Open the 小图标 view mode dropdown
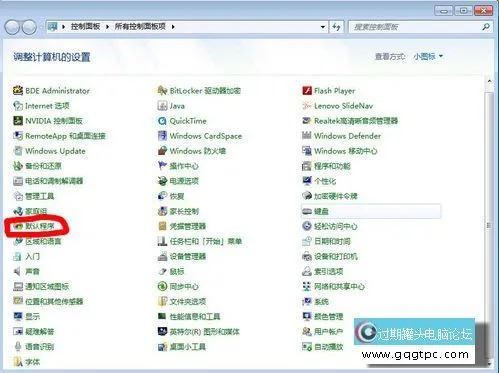499x373 pixels. [x=428, y=56]
